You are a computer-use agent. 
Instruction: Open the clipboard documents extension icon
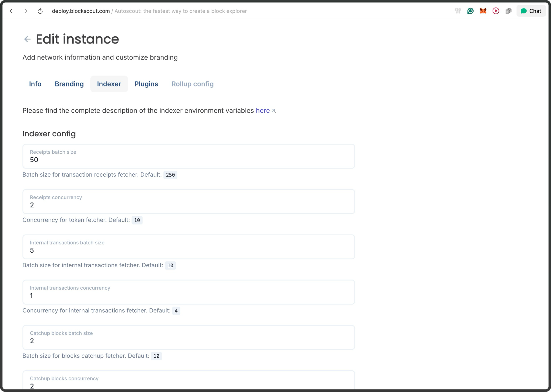tap(509, 11)
